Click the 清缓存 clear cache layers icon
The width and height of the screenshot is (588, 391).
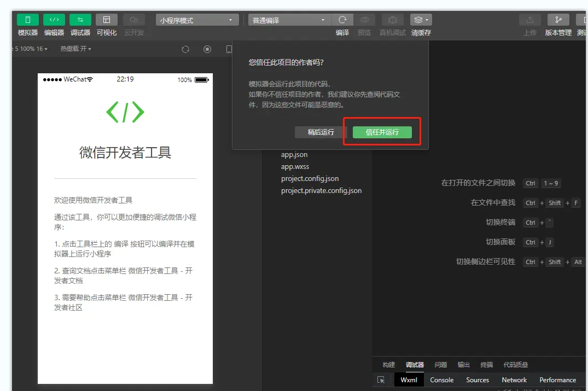[421, 20]
